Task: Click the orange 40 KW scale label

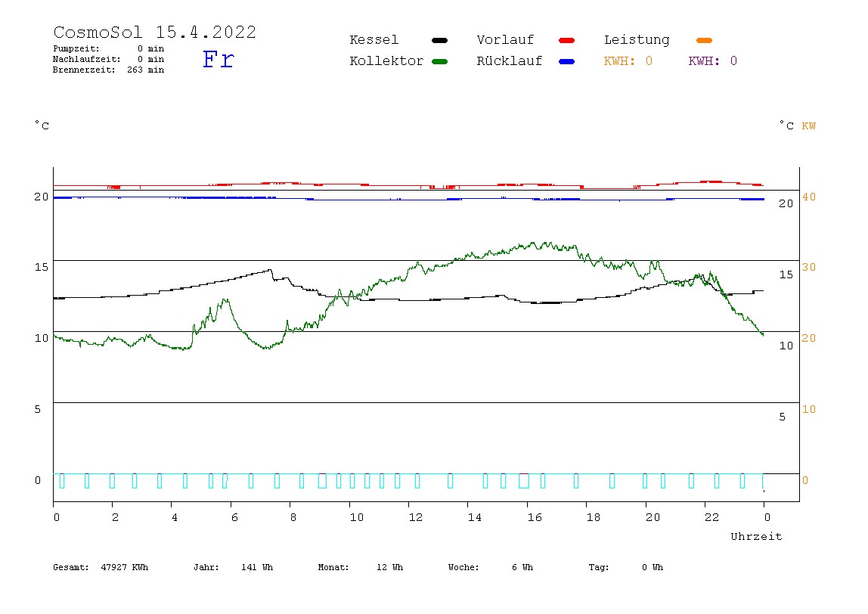Action: [x=809, y=197]
